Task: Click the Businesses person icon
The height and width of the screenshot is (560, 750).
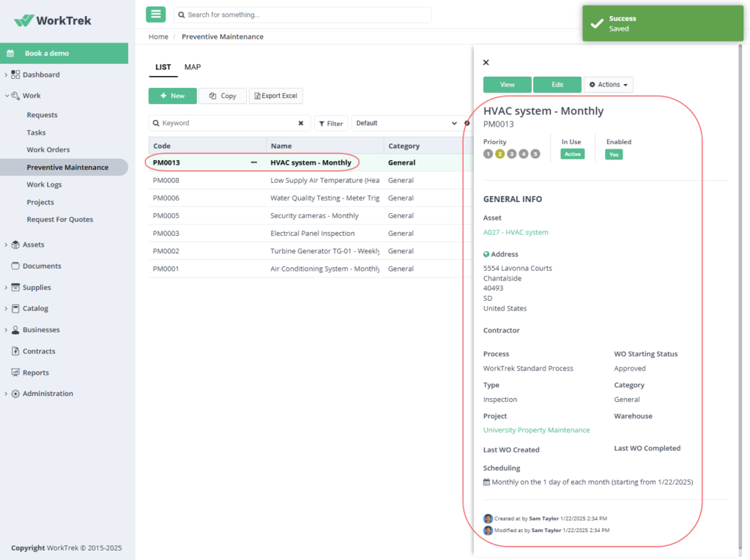Action: (x=15, y=330)
